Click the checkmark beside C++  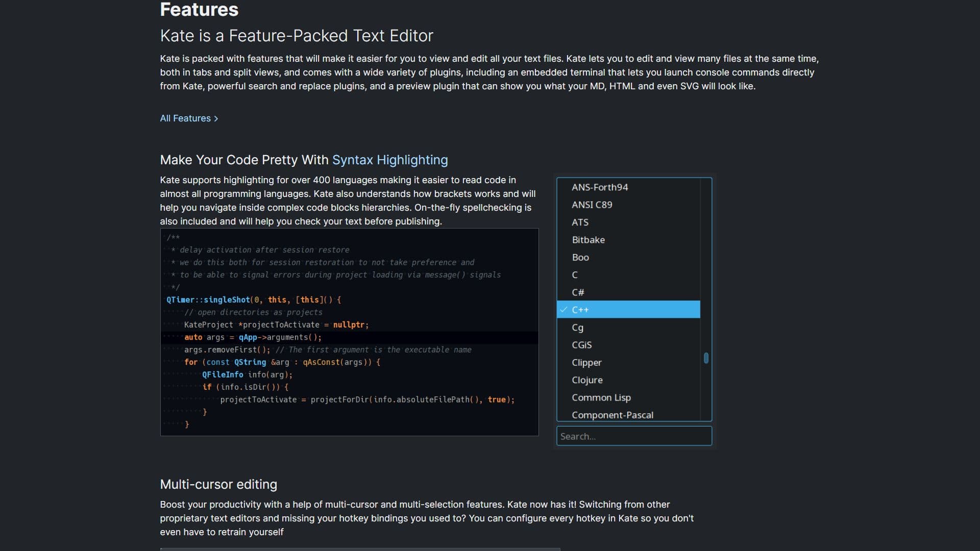tap(563, 310)
